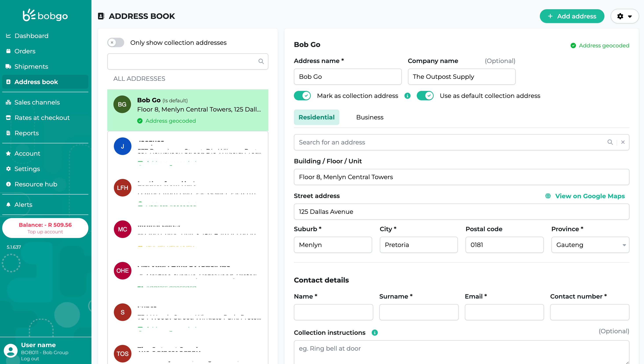Click the Reports sidebar icon
Image resolution: width=644 pixels, height=364 pixels.
click(9, 133)
